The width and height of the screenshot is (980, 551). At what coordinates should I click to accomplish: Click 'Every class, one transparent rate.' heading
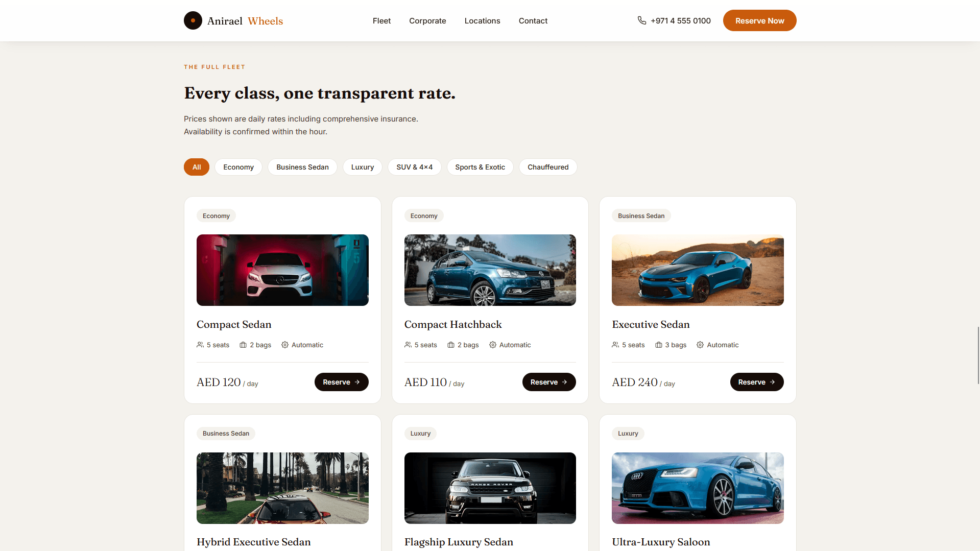point(320,93)
